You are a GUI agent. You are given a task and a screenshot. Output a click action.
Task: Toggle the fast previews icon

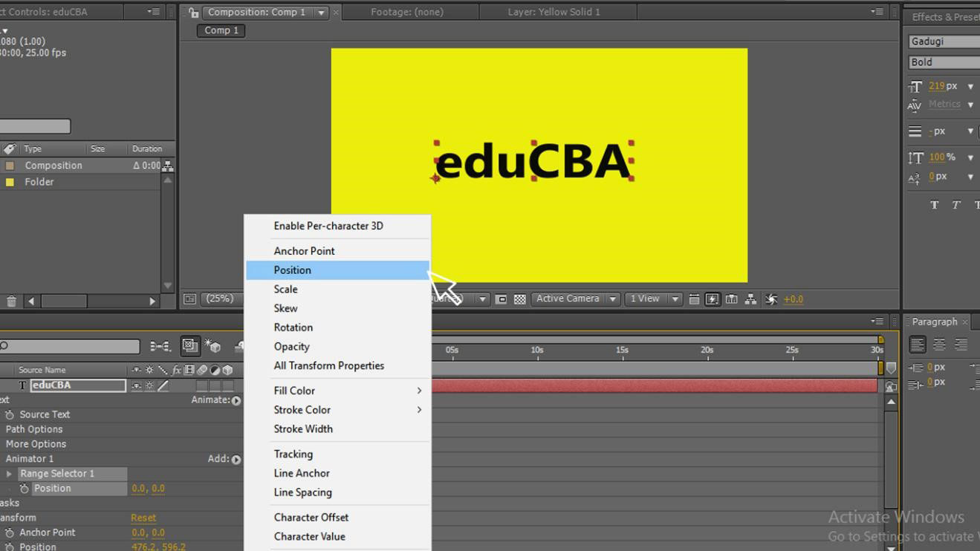[713, 299]
